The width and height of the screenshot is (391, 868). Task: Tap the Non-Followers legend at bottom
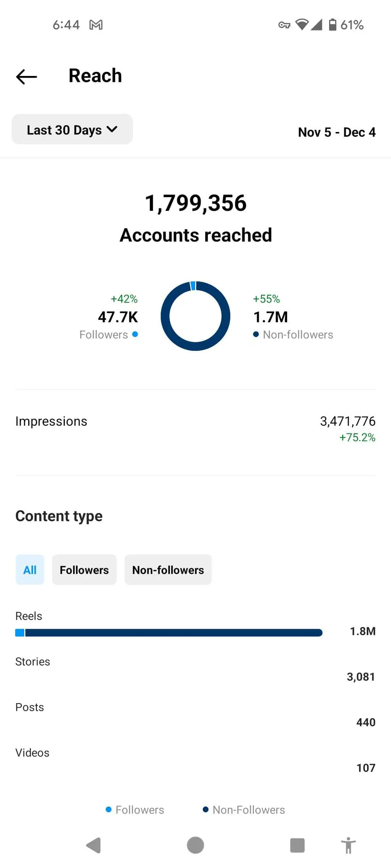point(244,810)
